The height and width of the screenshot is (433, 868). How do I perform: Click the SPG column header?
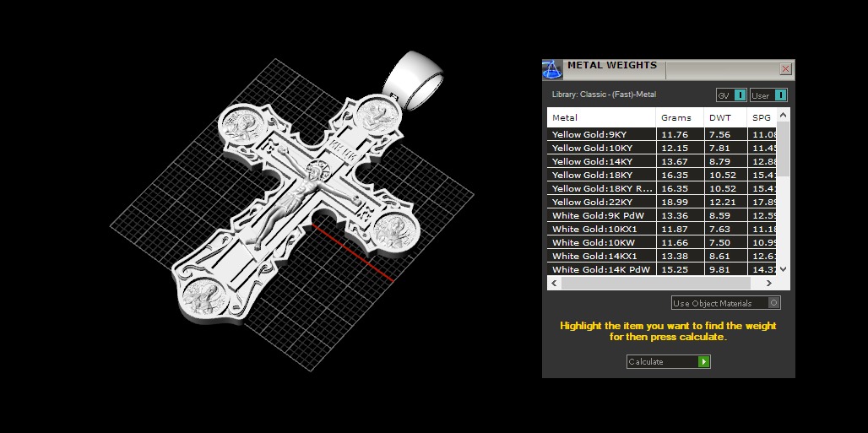pyautogui.click(x=762, y=117)
